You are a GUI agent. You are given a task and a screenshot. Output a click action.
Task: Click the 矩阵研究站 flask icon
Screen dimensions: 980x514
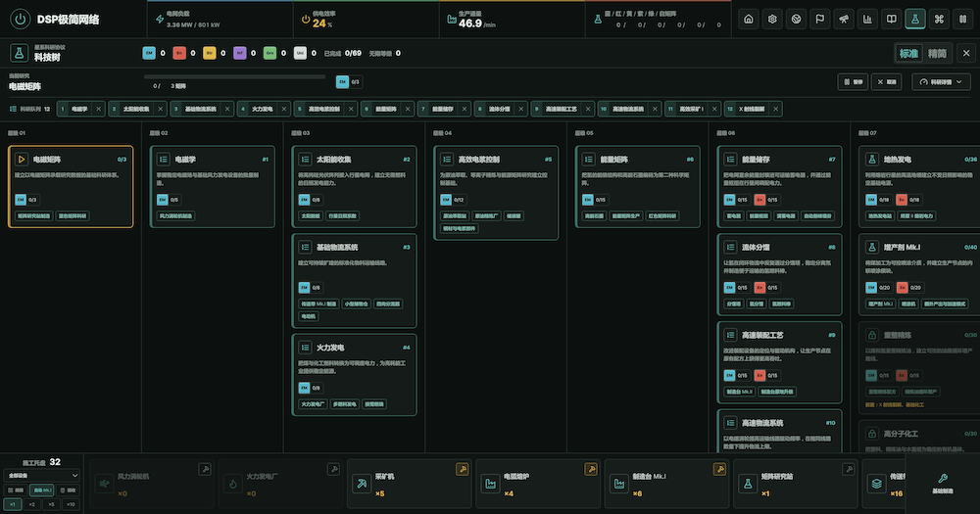[748, 484]
